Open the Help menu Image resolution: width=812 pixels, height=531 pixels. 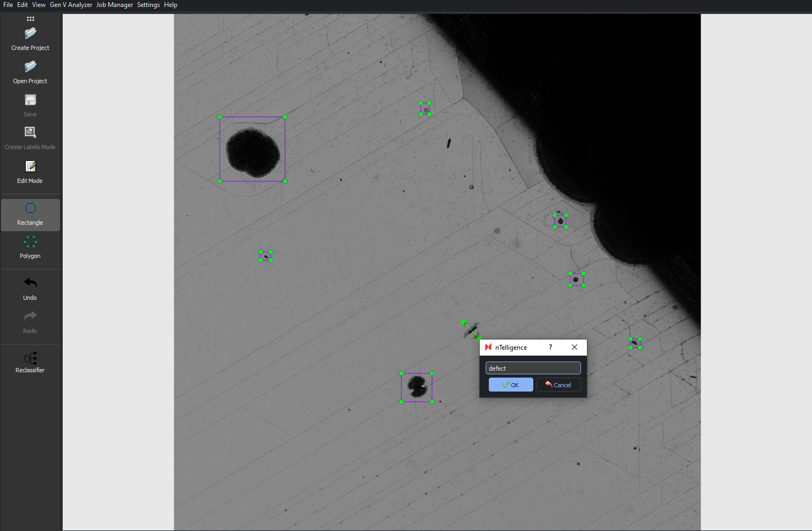pos(170,5)
